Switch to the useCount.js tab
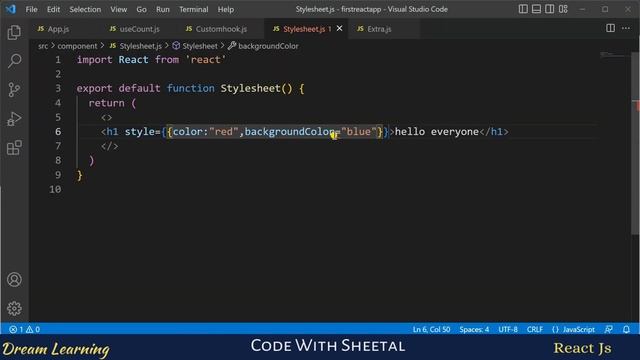This screenshot has height=360, width=640. (140, 29)
